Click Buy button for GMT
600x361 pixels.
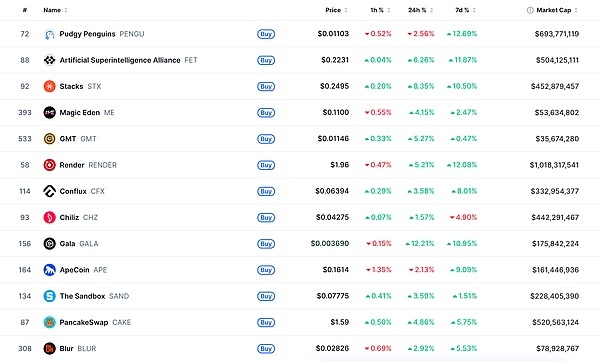click(x=266, y=139)
